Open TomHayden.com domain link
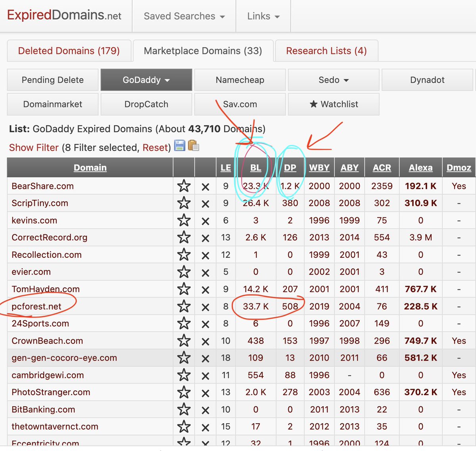 [46, 289]
